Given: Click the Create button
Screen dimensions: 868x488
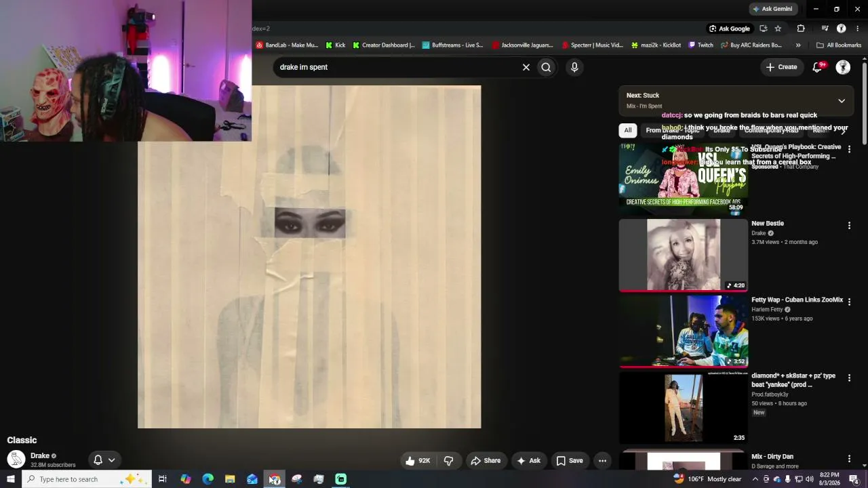Looking at the screenshot, I should pos(781,67).
